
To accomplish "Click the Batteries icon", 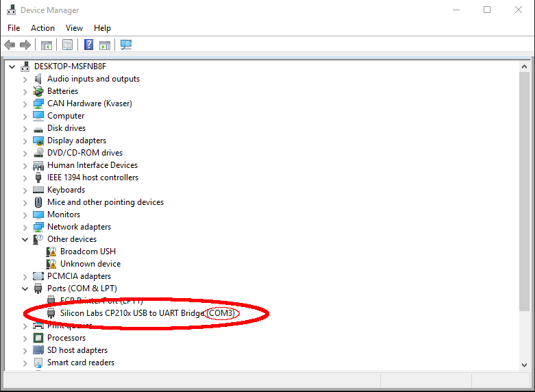I will (x=38, y=91).
